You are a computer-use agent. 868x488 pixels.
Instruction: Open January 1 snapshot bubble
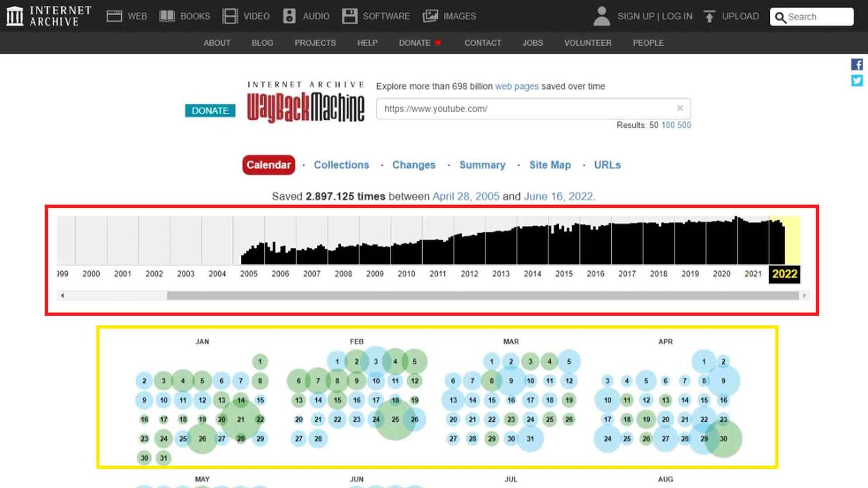click(x=260, y=362)
